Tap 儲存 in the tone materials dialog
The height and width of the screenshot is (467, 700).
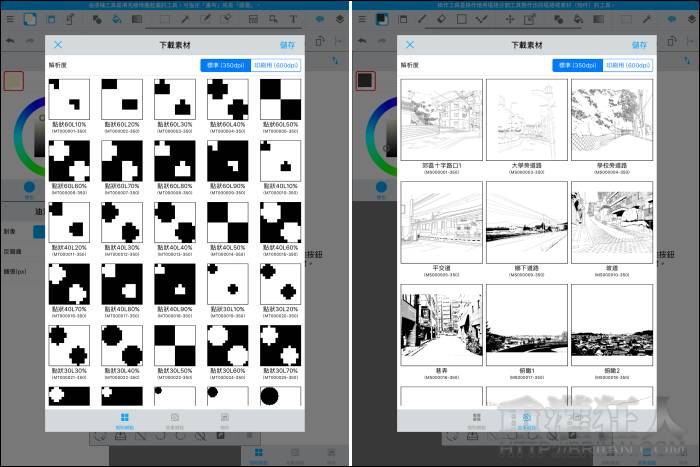[288, 45]
